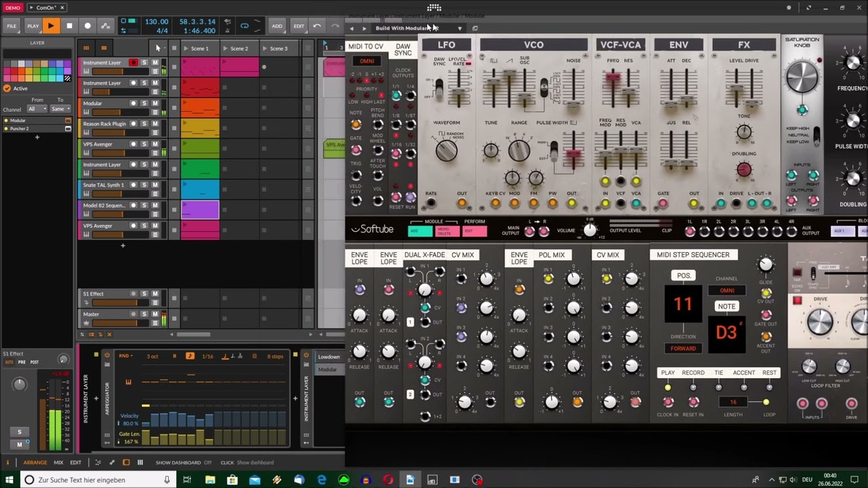This screenshot has height=488, width=868.
Task: Open Windows Start menu
Action: (9, 480)
